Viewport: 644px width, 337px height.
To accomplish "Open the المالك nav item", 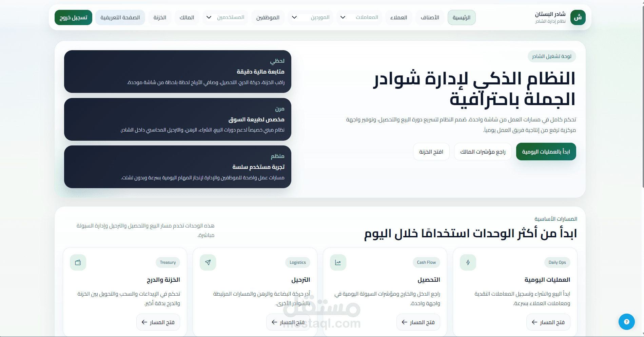I will click(187, 17).
